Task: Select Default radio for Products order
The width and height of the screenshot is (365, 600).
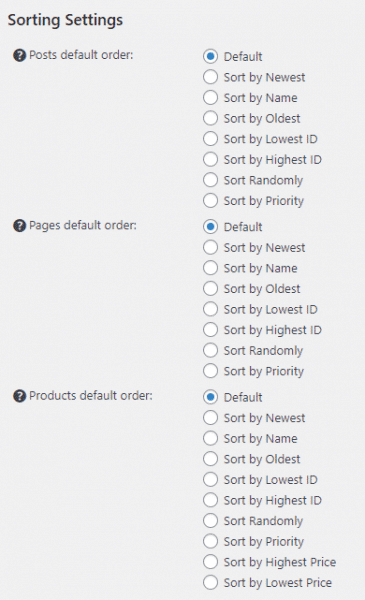Action: click(x=210, y=397)
